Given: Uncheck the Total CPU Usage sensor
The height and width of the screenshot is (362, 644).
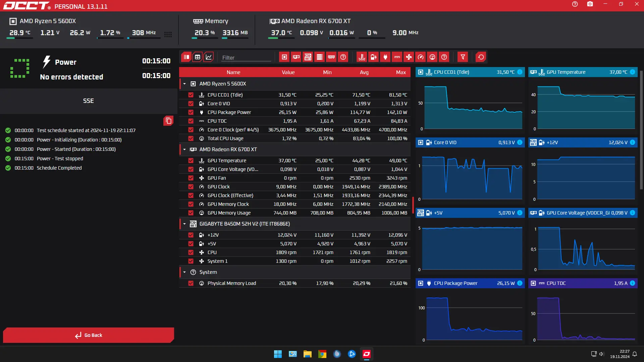Looking at the screenshot, I should [x=191, y=138].
